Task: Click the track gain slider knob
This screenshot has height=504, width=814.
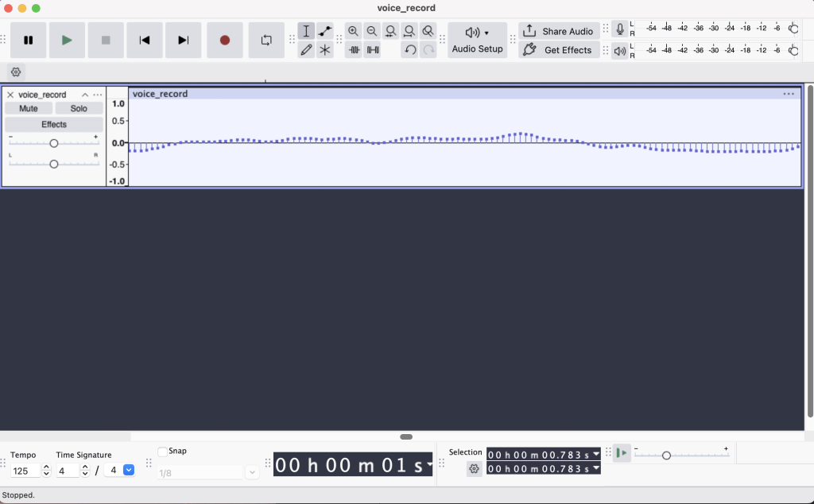Action: click(x=54, y=143)
